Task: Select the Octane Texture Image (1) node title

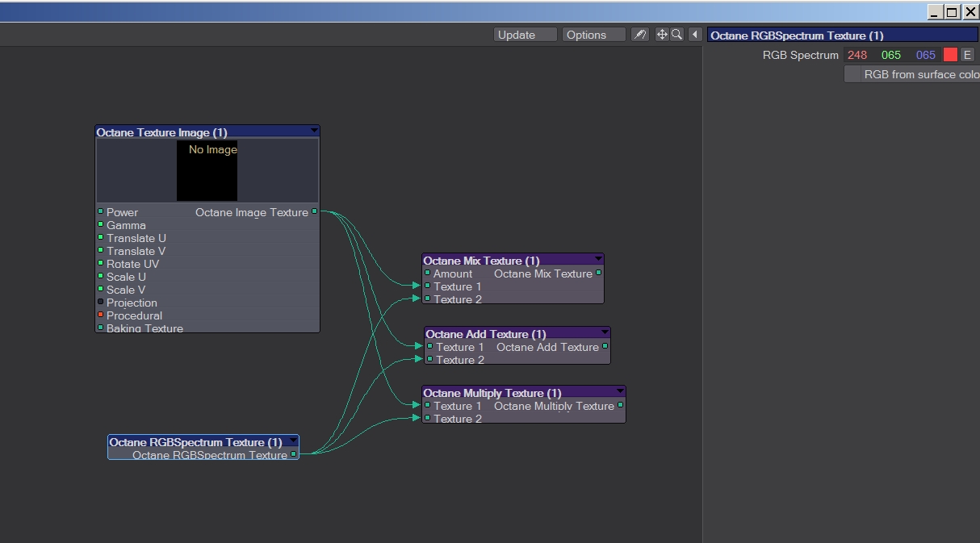Action: click(x=161, y=132)
